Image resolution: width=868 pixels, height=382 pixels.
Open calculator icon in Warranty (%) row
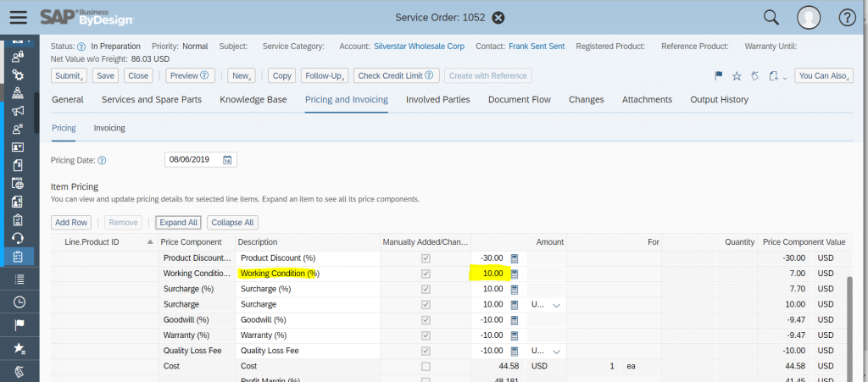click(x=515, y=335)
